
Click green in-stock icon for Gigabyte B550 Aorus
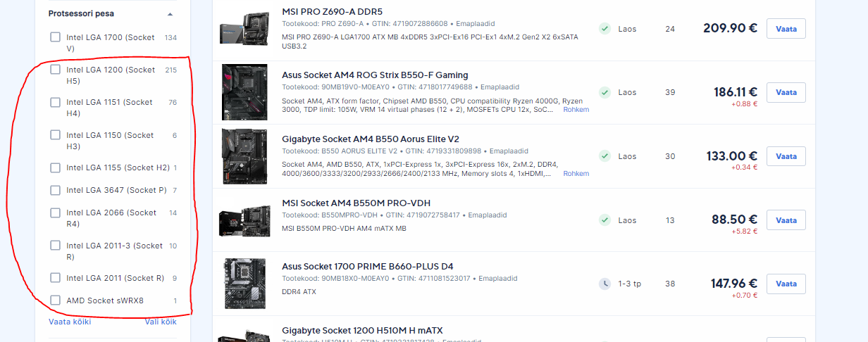pyautogui.click(x=604, y=156)
